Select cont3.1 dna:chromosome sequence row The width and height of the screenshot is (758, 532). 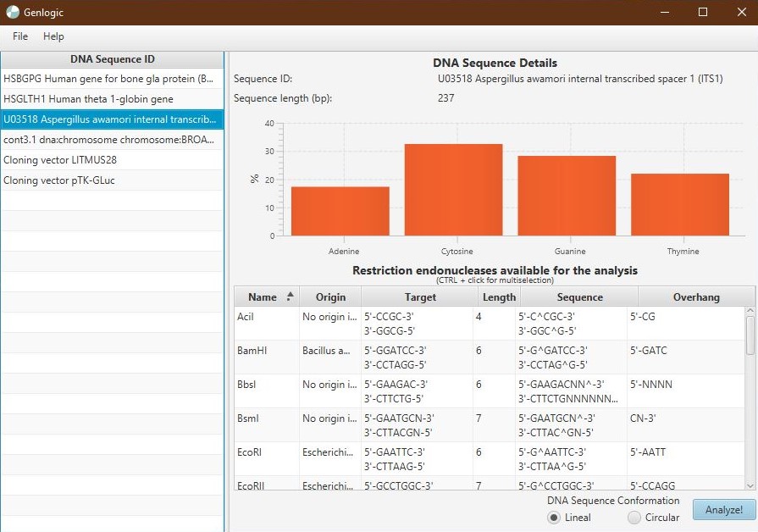pos(112,140)
